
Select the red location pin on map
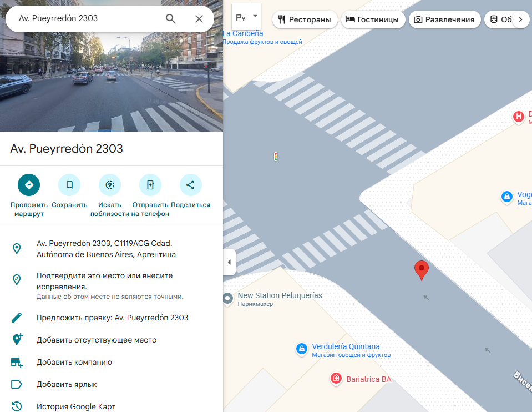422,270
